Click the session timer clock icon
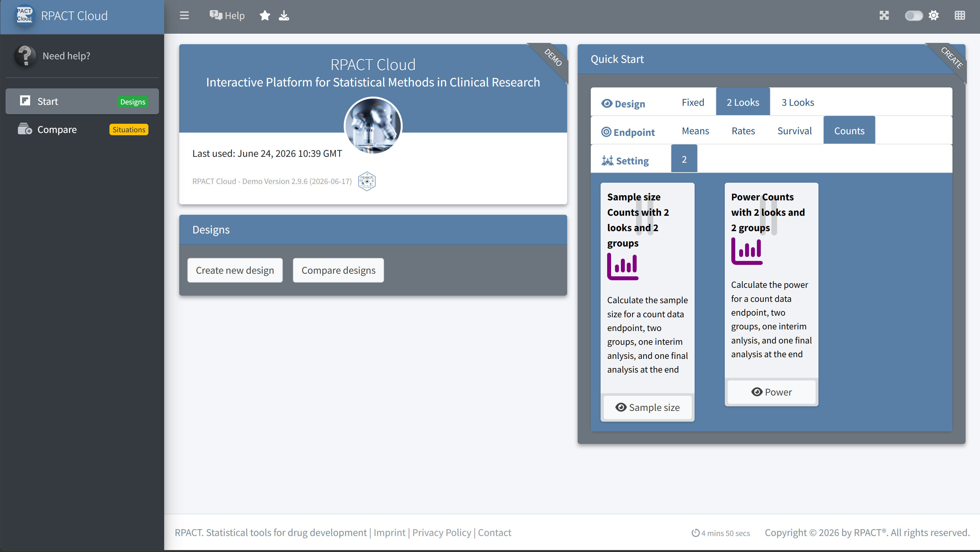The width and height of the screenshot is (980, 552). 696,533
